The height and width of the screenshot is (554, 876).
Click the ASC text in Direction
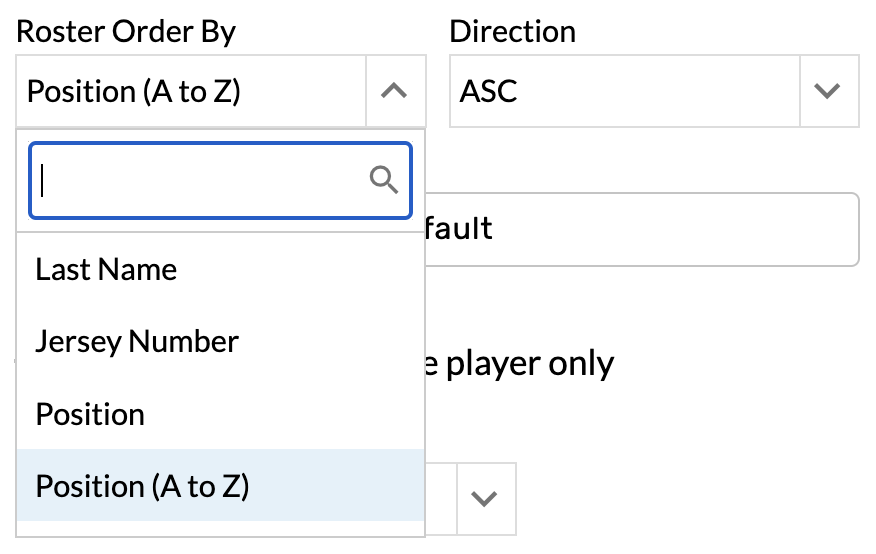[488, 92]
